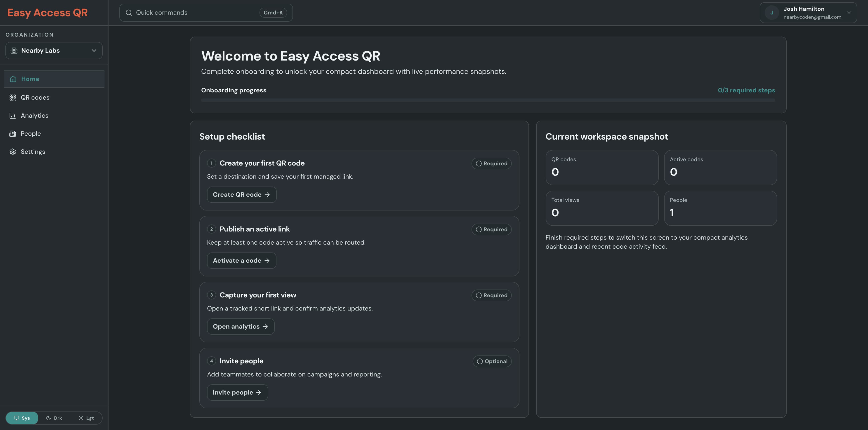Open the Analytics panel via its chart icon

pos(12,115)
